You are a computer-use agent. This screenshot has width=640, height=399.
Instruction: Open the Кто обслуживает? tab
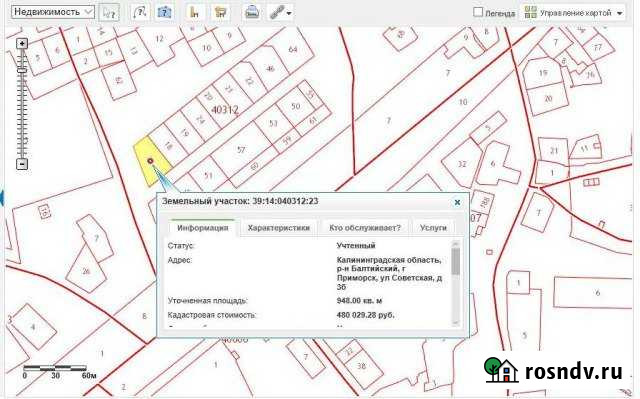tap(364, 228)
